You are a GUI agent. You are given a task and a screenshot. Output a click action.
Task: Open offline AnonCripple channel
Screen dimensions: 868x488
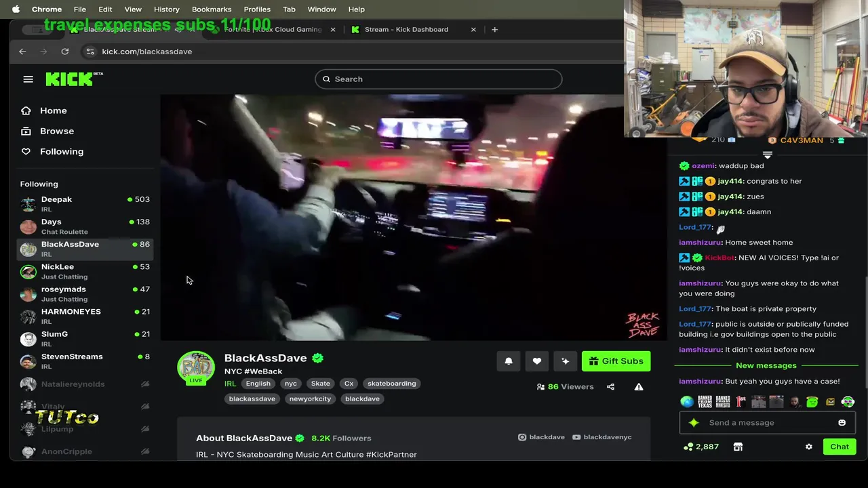coord(85,451)
